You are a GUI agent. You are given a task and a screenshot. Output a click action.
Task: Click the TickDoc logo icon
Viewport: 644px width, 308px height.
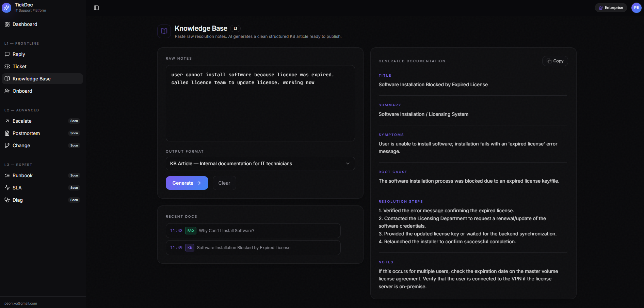coord(7,7)
